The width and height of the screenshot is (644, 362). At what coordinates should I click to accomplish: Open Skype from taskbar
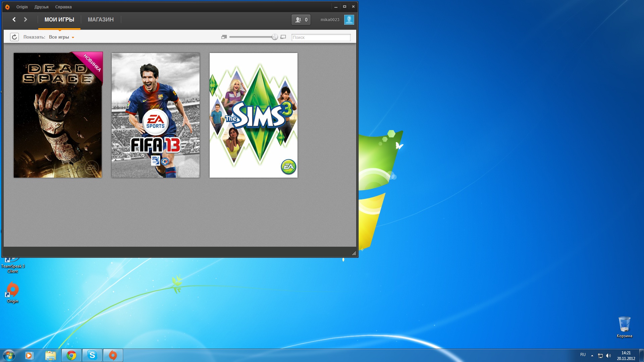92,355
